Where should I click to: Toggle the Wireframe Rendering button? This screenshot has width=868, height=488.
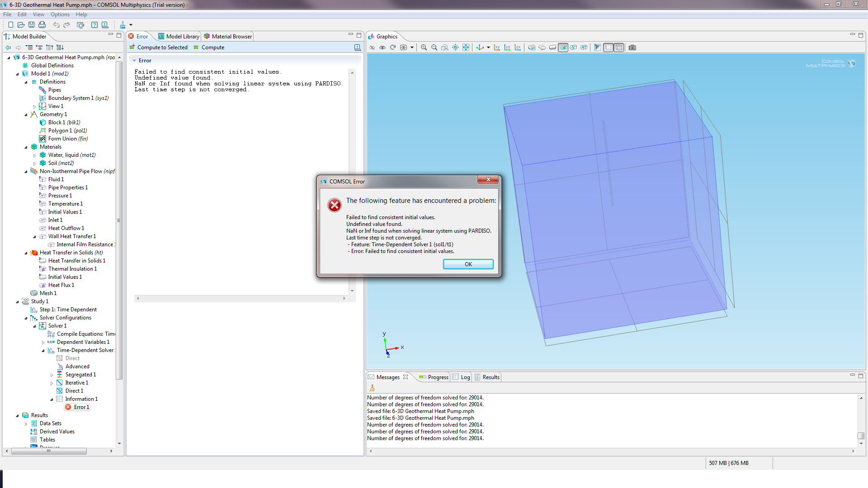point(619,47)
